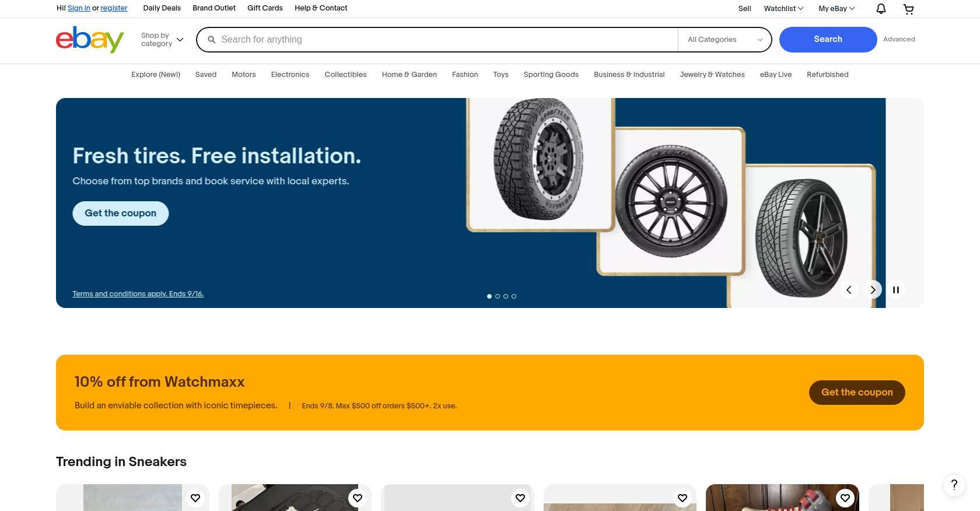Click the 10% off from Watchmaxx heading
This screenshot has width=980, height=511.
(160, 382)
